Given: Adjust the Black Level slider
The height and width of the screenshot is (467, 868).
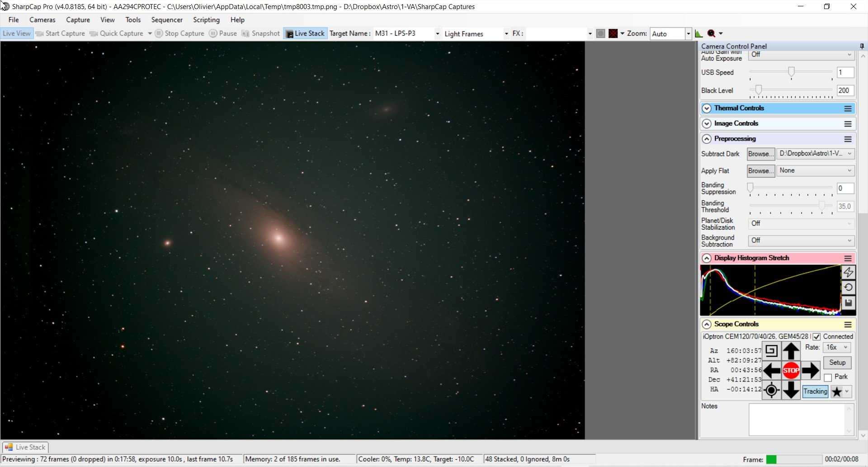Looking at the screenshot, I should 791,90.
